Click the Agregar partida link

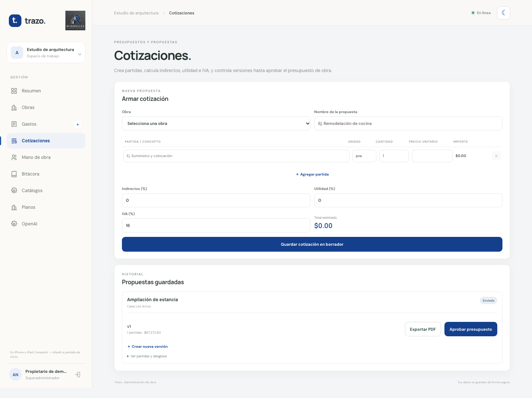coord(312,174)
